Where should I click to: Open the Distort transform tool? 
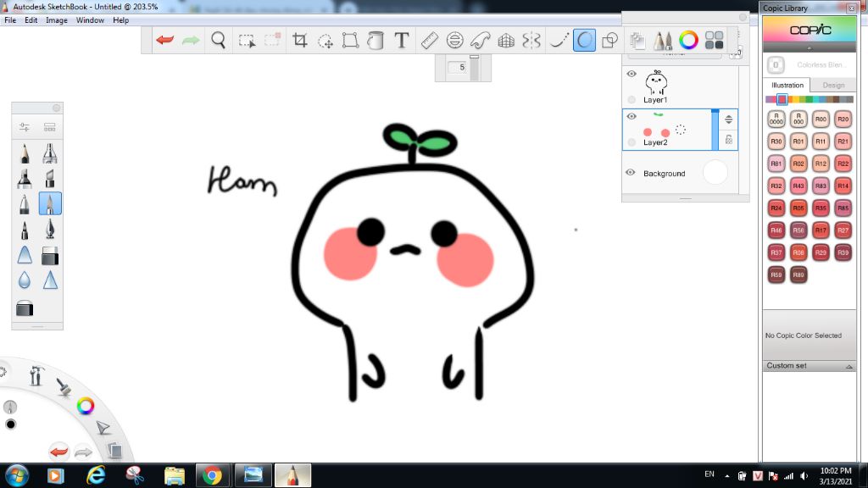coord(350,41)
